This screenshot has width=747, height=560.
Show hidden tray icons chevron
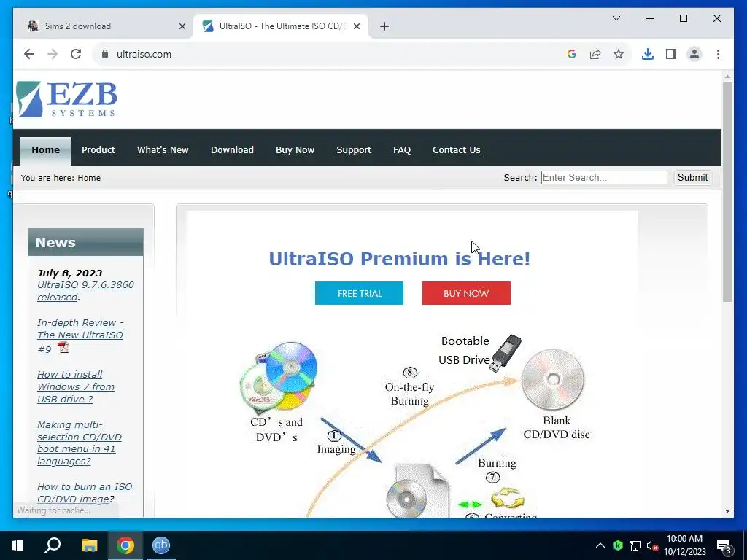pos(600,545)
